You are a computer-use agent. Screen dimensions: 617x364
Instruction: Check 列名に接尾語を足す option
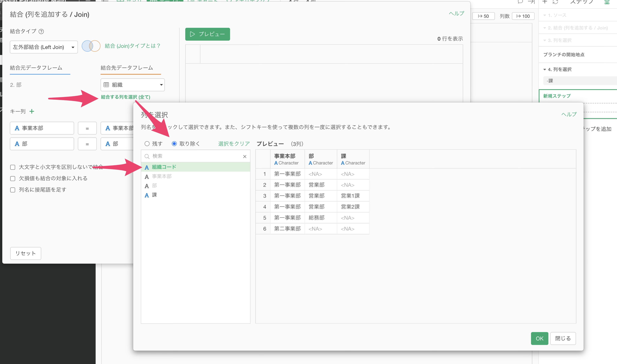[x=13, y=190]
